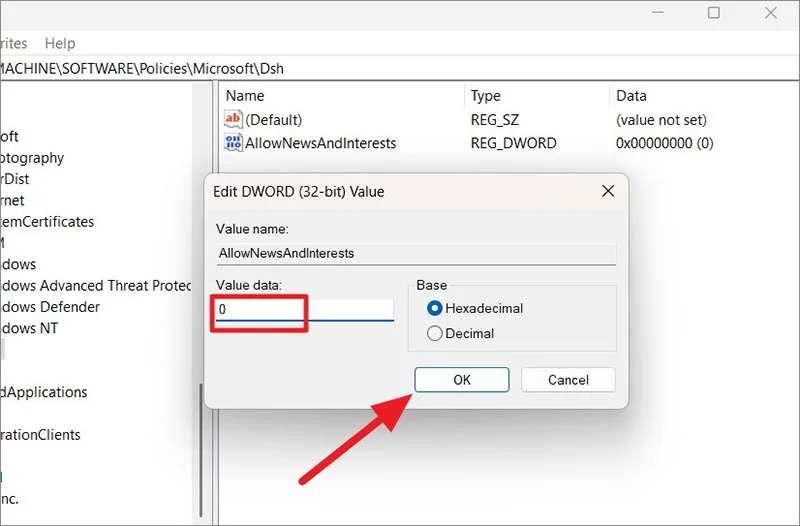The height and width of the screenshot is (526, 800).
Task: Open the Help menu
Action: tap(60, 43)
